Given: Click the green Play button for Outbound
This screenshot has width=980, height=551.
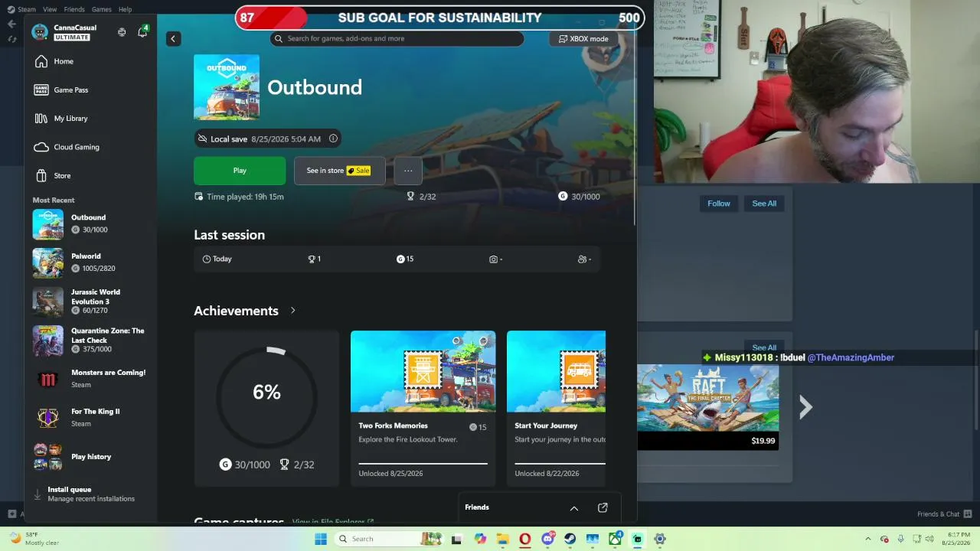Looking at the screenshot, I should (x=240, y=171).
